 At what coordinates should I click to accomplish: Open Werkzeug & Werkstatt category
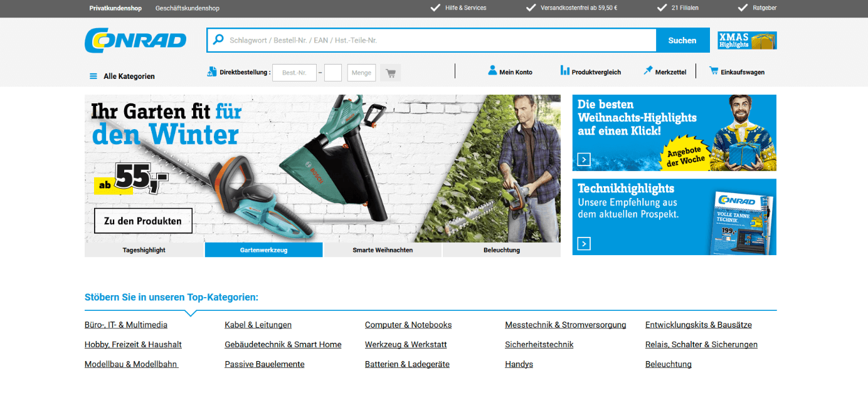click(x=406, y=344)
